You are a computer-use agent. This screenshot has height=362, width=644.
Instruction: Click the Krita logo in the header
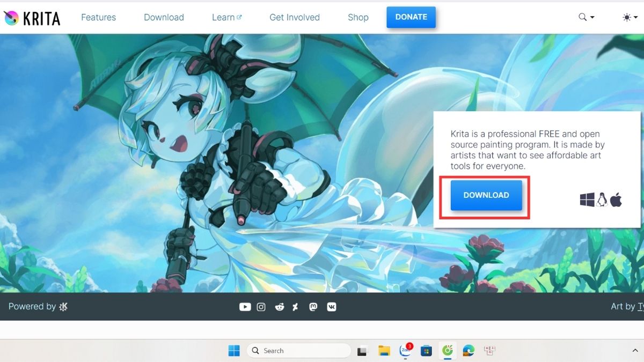click(32, 18)
